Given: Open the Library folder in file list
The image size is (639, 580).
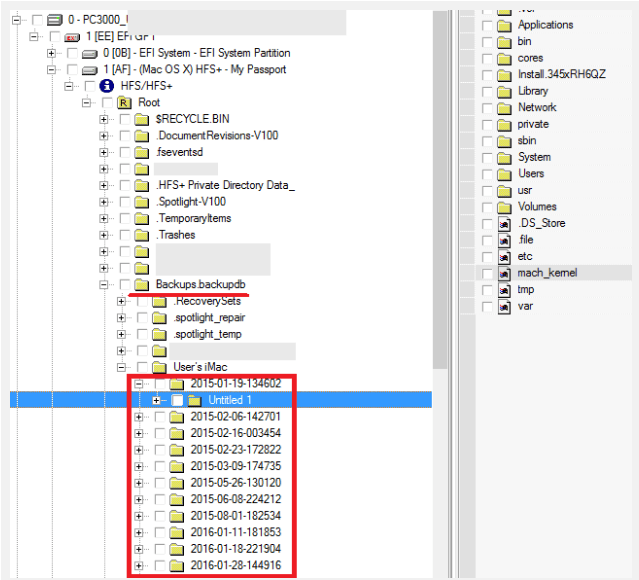Looking at the screenshot, I should [x=532, y=91].
